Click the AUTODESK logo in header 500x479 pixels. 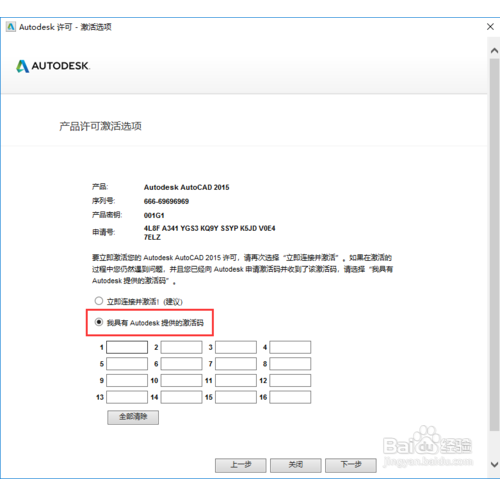[53, 66]
